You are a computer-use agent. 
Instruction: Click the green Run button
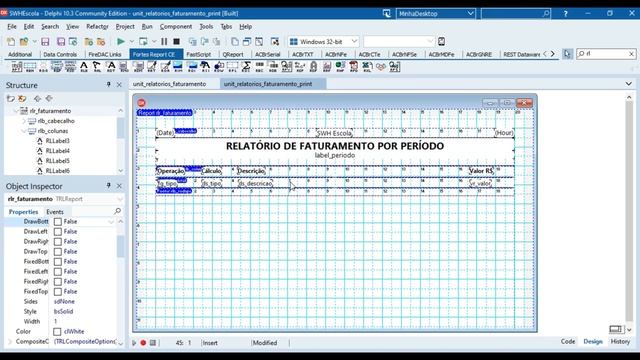pyautogui.click(x=121, y=42)
